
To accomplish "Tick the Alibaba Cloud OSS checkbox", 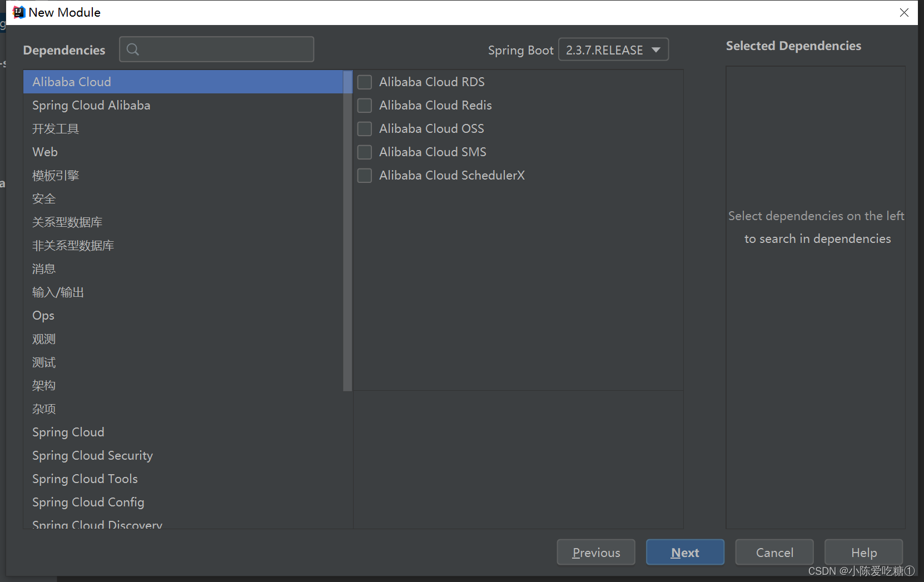I will pyautogui.click(x=365, y=129).
